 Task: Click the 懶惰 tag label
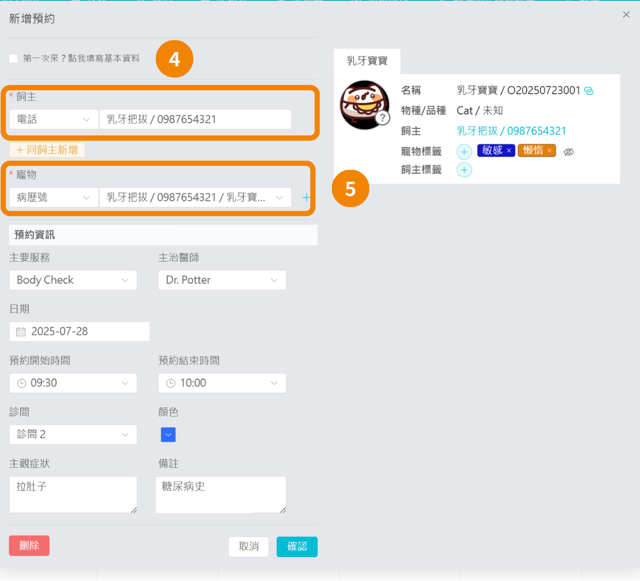533,151
